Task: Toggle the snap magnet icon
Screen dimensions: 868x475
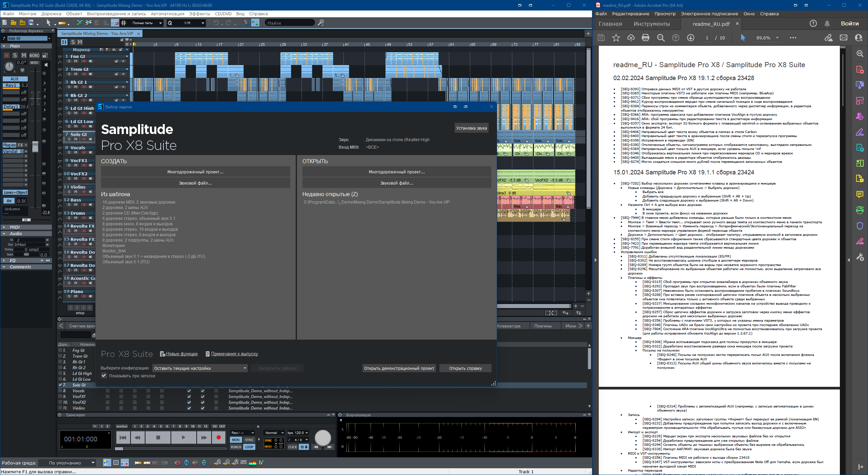Action: click(115, 23)
